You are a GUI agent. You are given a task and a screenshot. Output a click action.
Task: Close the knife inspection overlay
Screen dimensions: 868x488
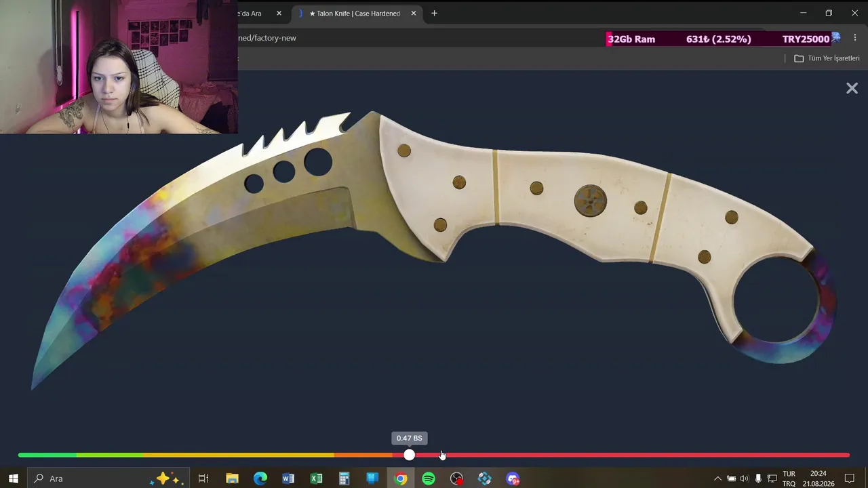(x=852, y=88)
